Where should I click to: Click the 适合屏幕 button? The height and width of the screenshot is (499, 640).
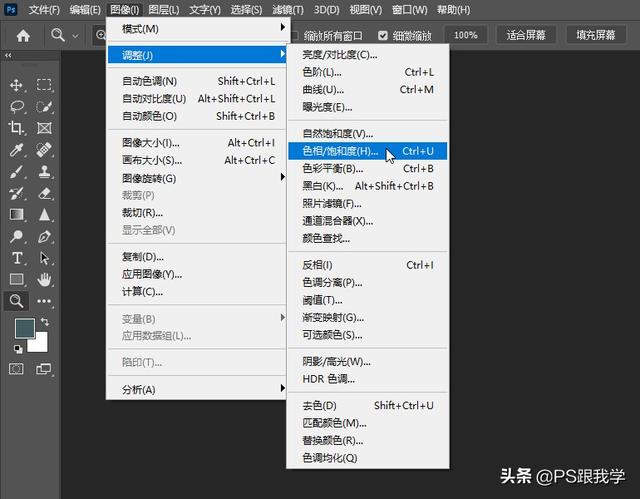[526, 35]
